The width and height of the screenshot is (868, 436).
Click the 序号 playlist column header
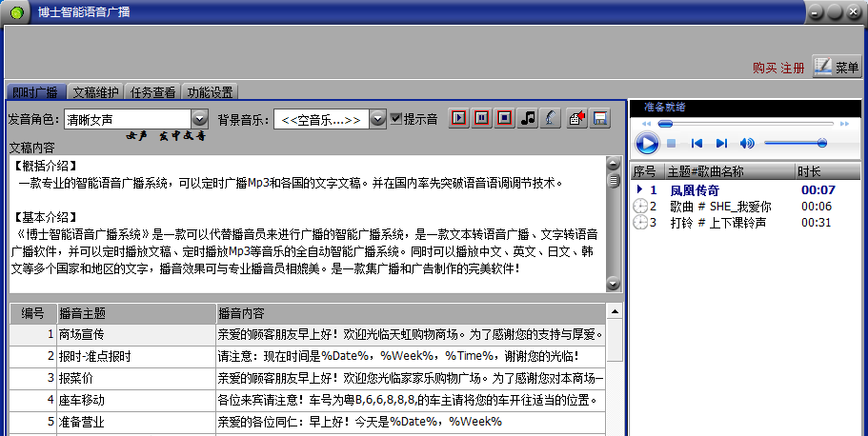(x=648, y=171)
